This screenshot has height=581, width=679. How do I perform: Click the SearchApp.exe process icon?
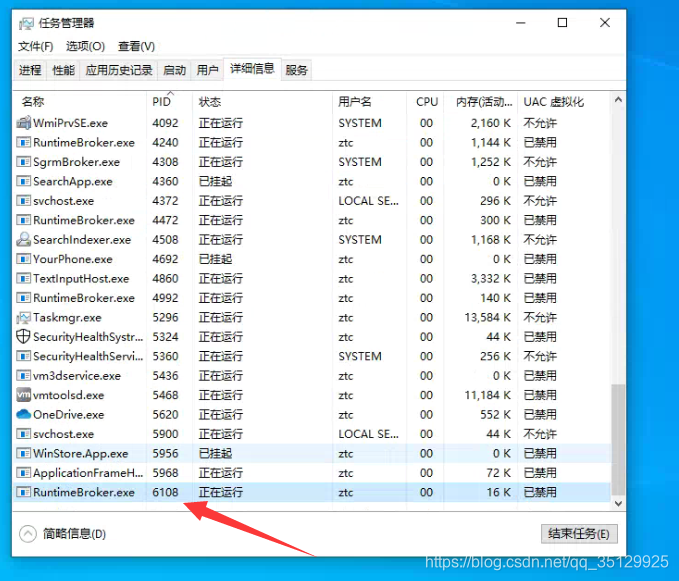point(23,181)
